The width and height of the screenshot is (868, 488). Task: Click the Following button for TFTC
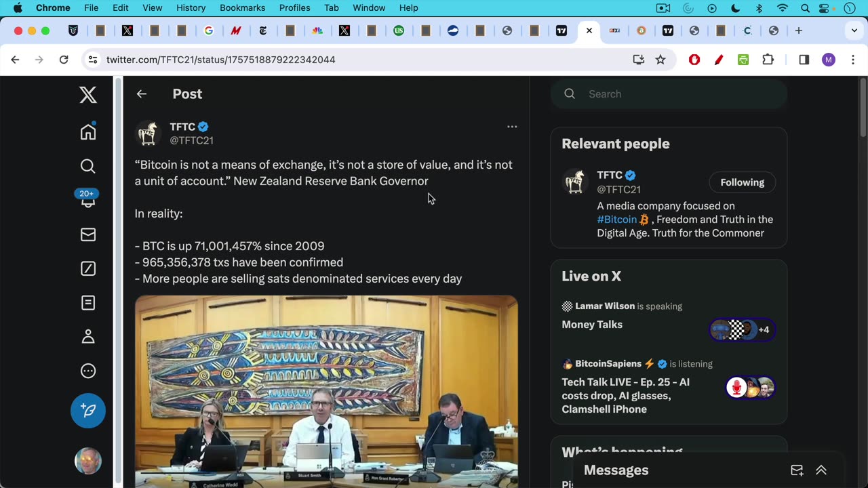742,182
